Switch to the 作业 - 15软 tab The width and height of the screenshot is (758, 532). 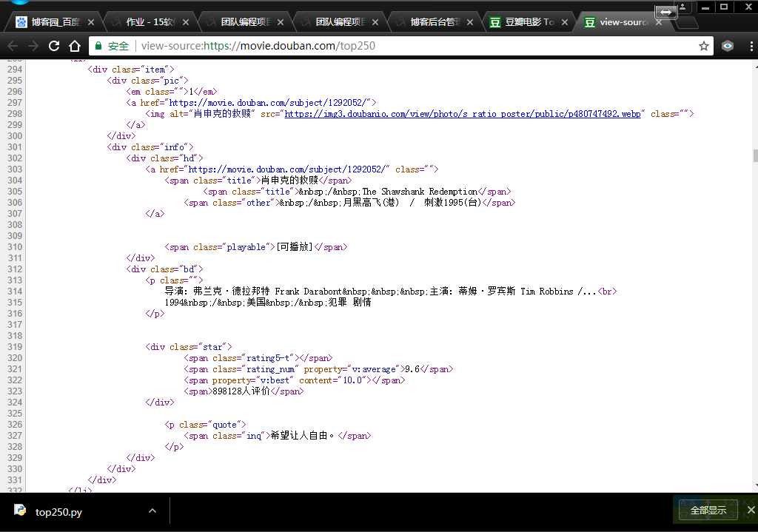tap(150, 22)
